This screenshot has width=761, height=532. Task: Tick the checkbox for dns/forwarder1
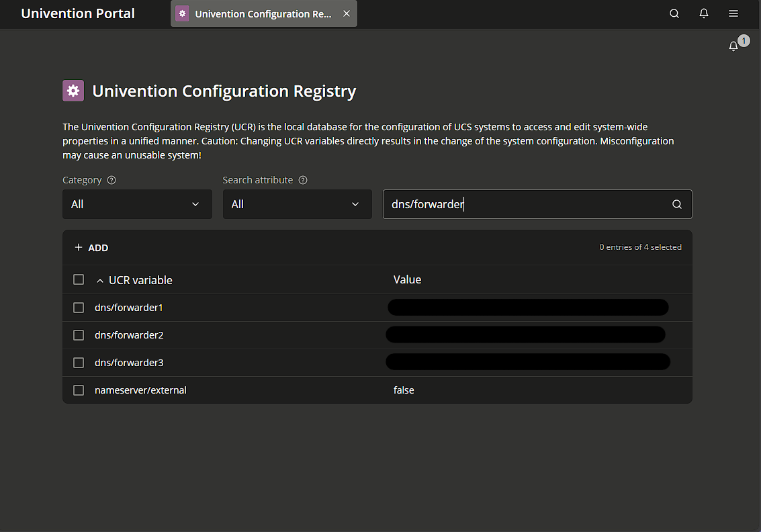point(79,308)
